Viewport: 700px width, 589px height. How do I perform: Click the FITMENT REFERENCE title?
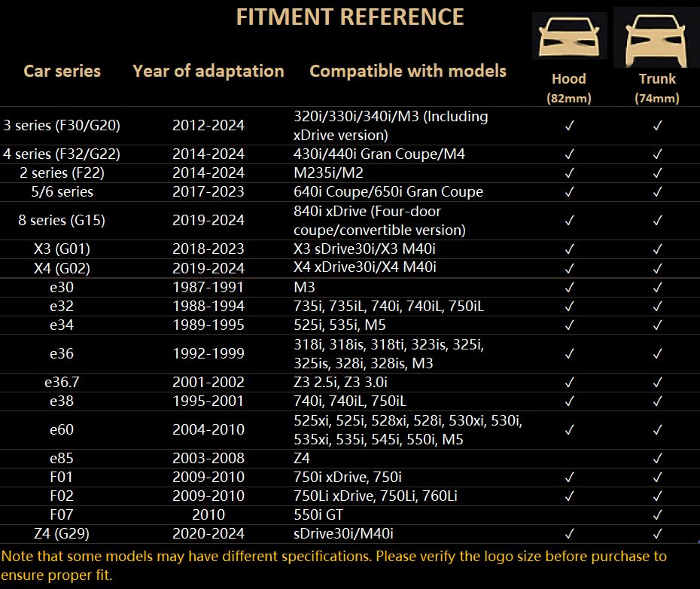point(350,17)
